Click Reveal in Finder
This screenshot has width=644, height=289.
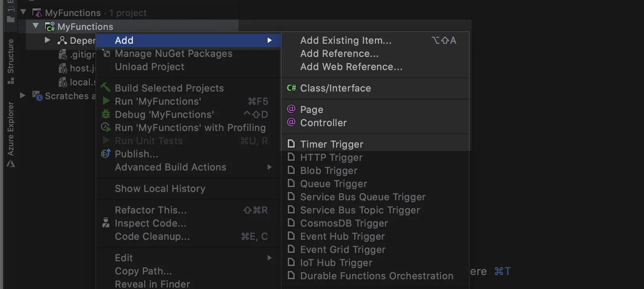tap(188, 284)
